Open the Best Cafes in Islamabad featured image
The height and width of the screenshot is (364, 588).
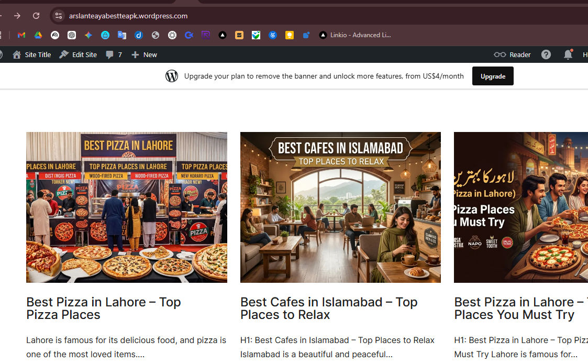[340, 207]
